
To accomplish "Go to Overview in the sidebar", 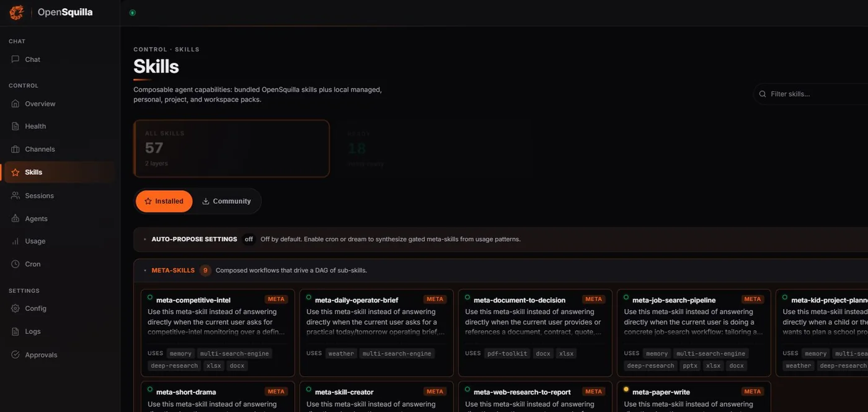I will click(60, 103).
